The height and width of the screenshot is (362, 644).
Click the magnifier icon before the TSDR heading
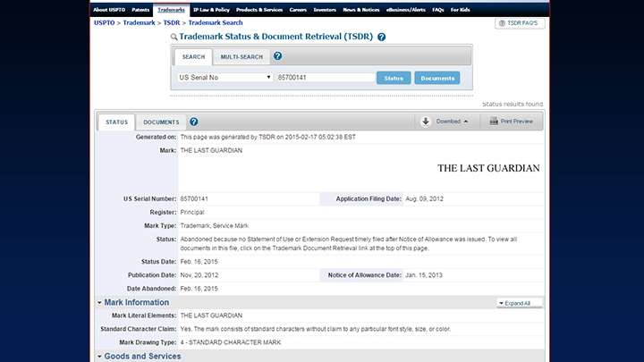(x=174, y=38)
